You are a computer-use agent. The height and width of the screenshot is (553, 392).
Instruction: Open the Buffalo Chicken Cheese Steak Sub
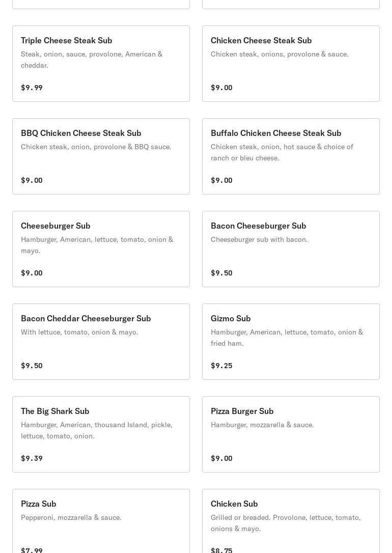click(276, 133)
